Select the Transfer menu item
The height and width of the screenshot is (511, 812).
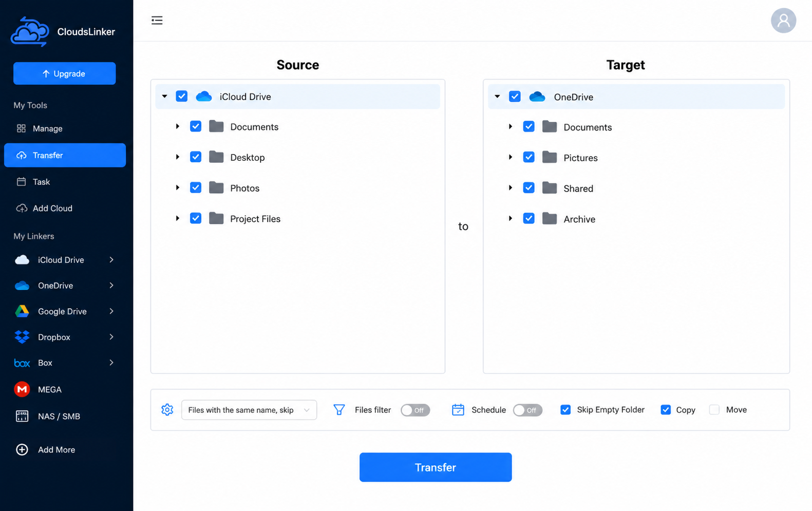pyautogui.click(x=65, y=155)
